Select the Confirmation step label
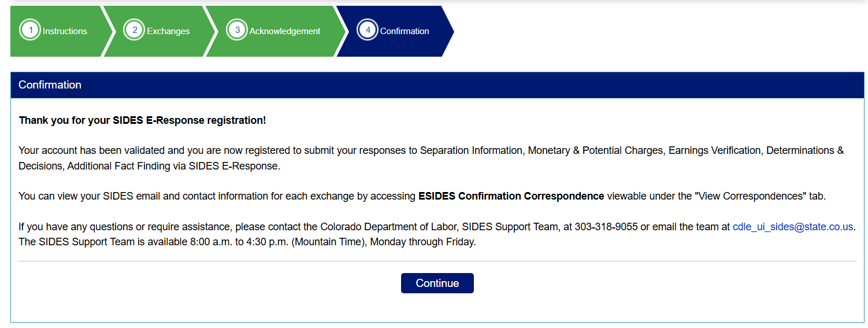868x328 pixels. (x=405, y=31)
